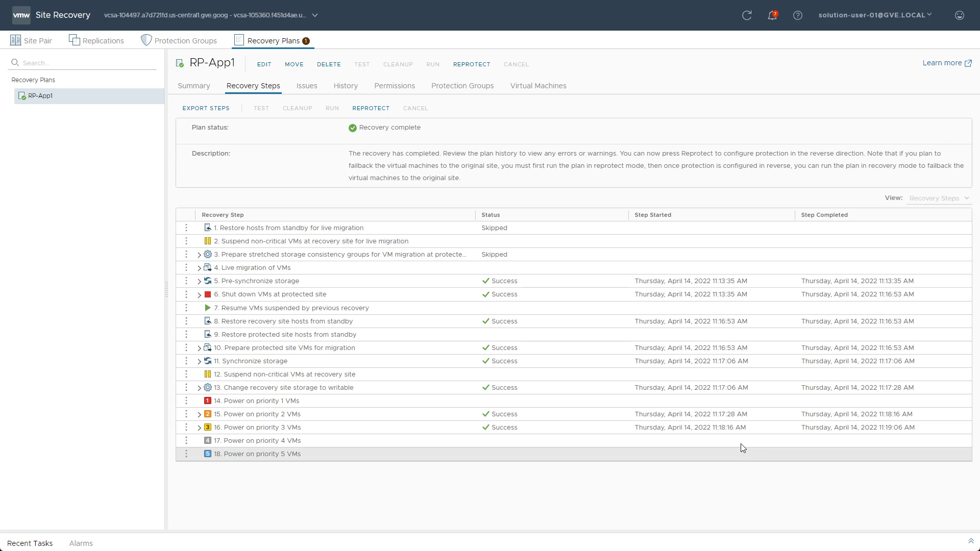This screenshot has width=980, height=551.
Task: Switch to the History tab
Action: pyautogui.click(x=346, y=86)
